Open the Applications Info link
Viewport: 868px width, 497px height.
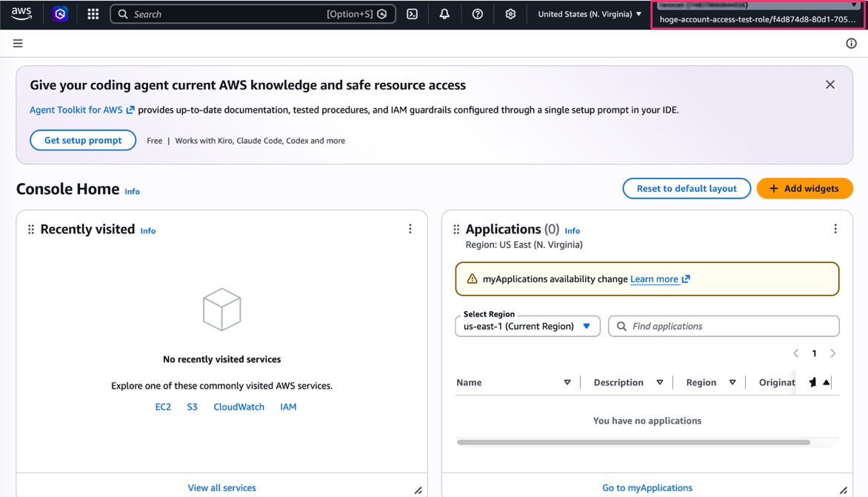pos(572,231)
